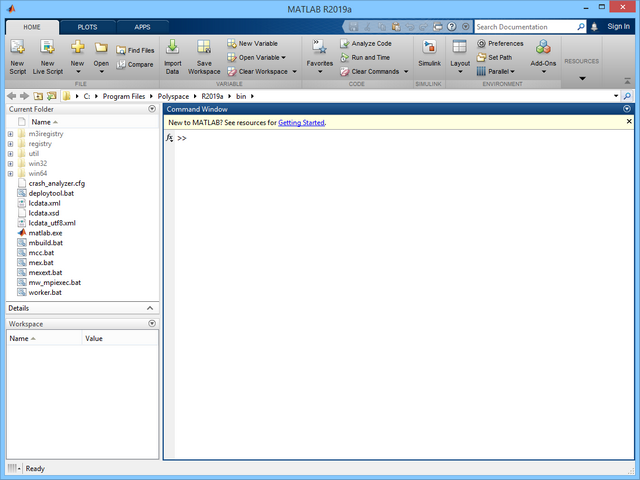Click Workspace Value column header

94,338
